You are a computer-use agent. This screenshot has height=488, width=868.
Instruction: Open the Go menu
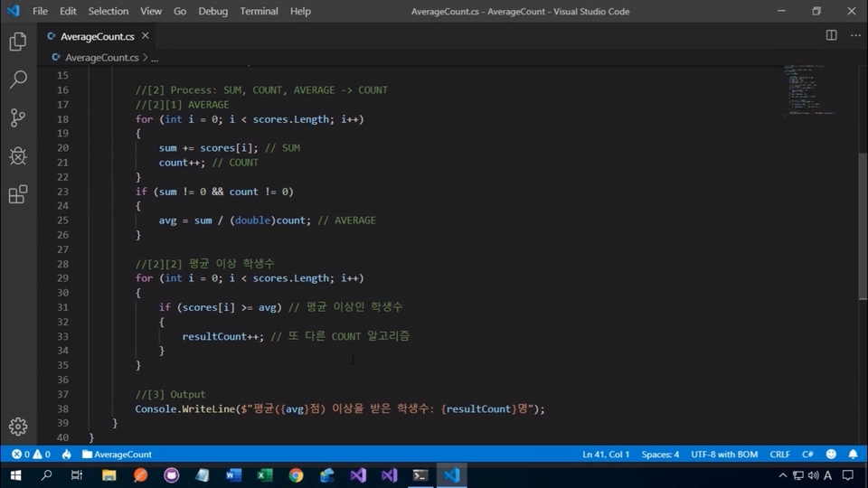180,11
